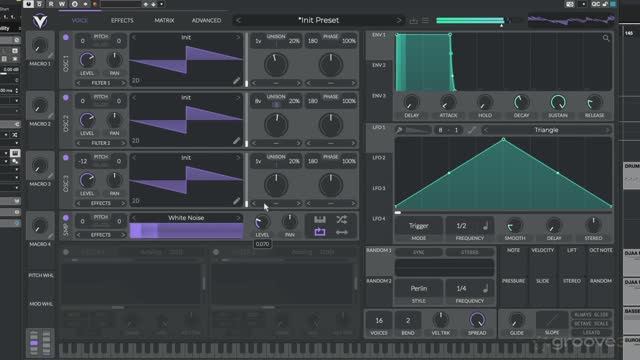Click the PRESSURE modulation source

pos(513,281)
